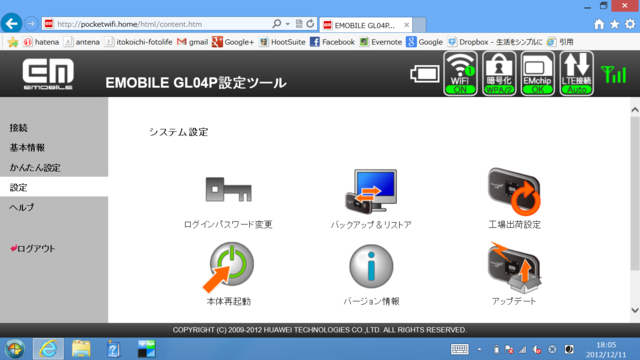Open the gmail bookmark
This screenshot has width=640, height=360.
192,42
